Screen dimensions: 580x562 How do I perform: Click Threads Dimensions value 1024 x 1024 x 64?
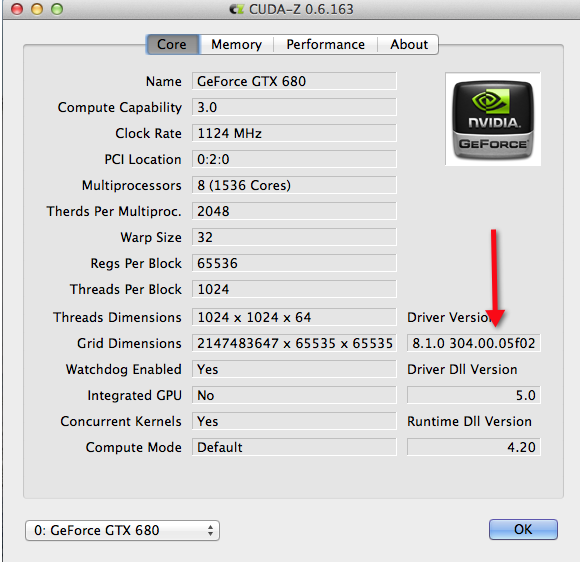point(294,317)
